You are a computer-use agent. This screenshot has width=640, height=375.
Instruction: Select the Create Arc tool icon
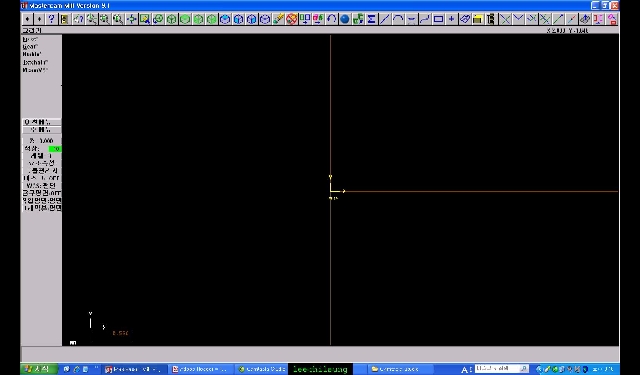click(x=398, y=19)
